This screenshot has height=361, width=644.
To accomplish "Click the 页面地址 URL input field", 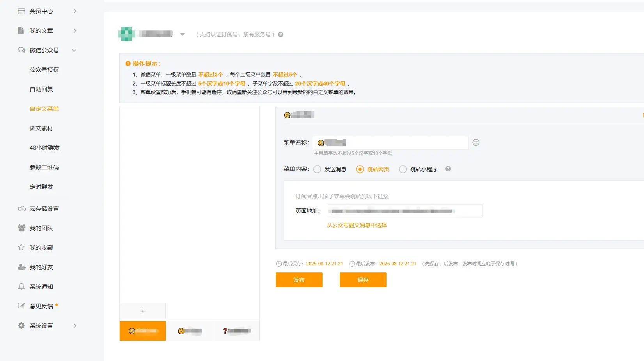I will click(404, 211).
